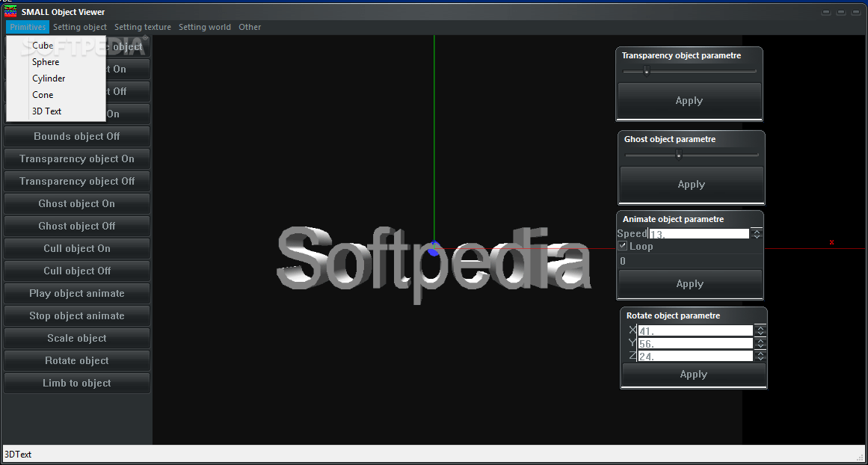Open the Setting texture menu
This screenshot has width=868, height=465.
143,27
